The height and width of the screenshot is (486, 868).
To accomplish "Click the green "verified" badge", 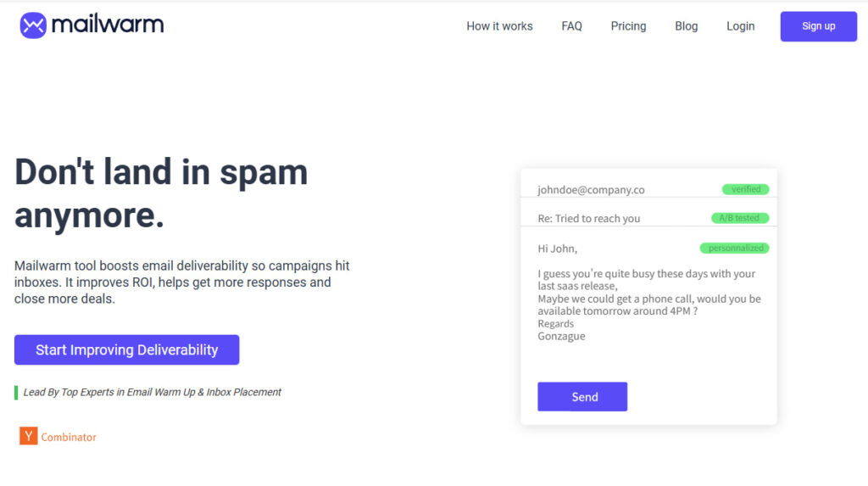I will [745, 189].
